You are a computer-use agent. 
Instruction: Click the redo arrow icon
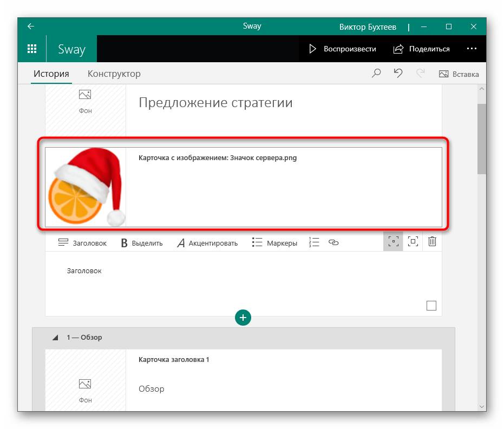[420, 74]
